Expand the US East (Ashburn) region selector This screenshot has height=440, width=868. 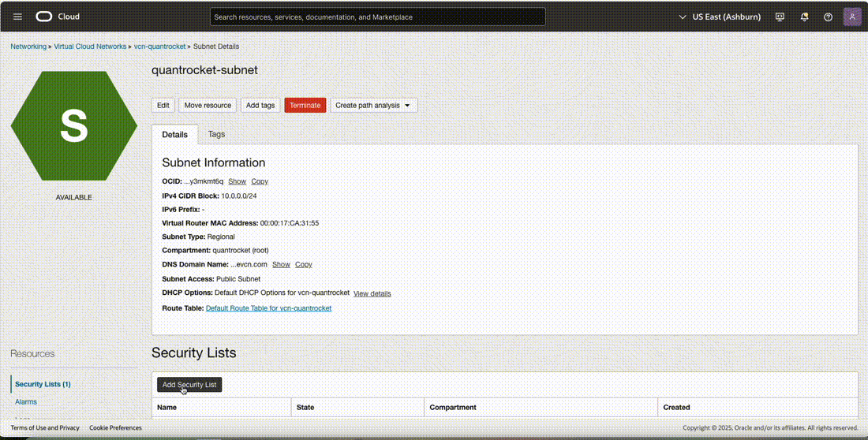720,17
